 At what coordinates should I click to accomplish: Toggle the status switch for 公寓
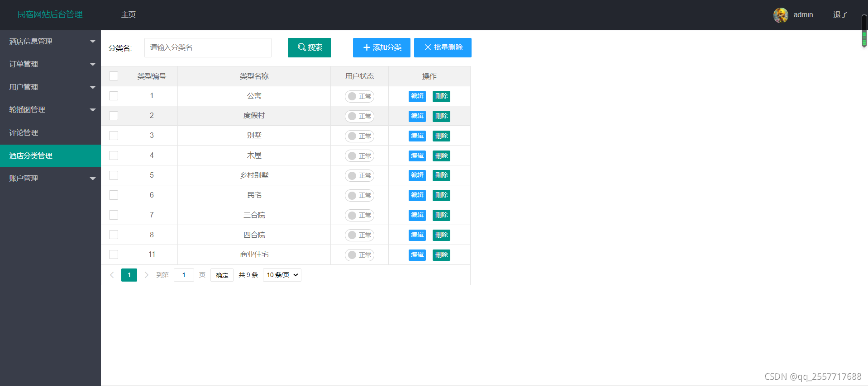point(359,96)
